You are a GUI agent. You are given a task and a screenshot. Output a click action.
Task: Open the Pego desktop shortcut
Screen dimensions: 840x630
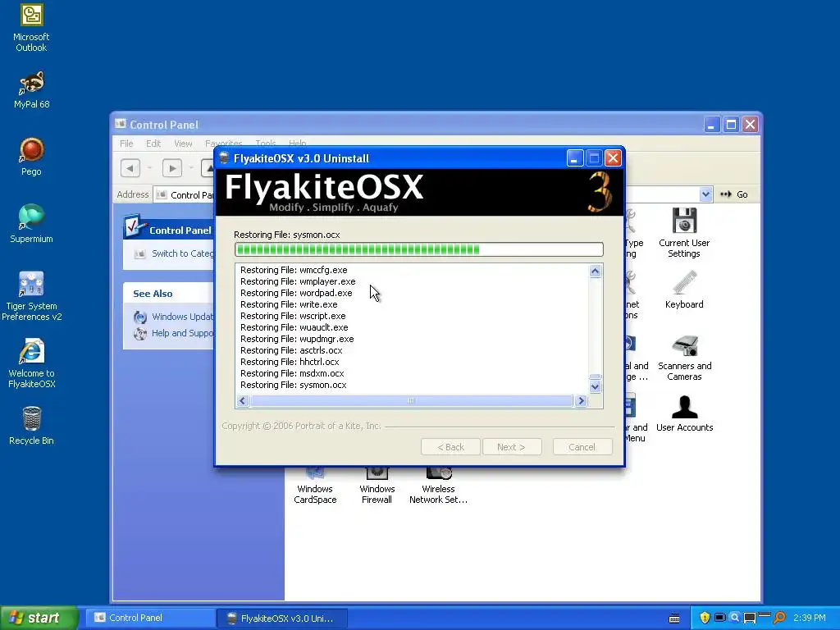pyautogui.click(x=31, y=157)
